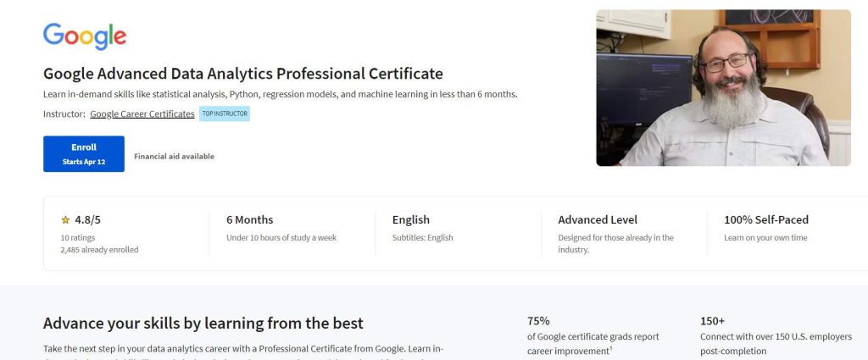Click the instructor photo thumbnail
The width and height of the screenshot is (868, 360).
pyautogui.click(x=723, y=87)
